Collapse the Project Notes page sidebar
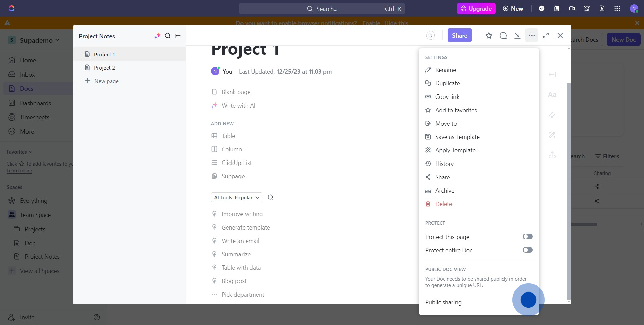 (178, 36)
